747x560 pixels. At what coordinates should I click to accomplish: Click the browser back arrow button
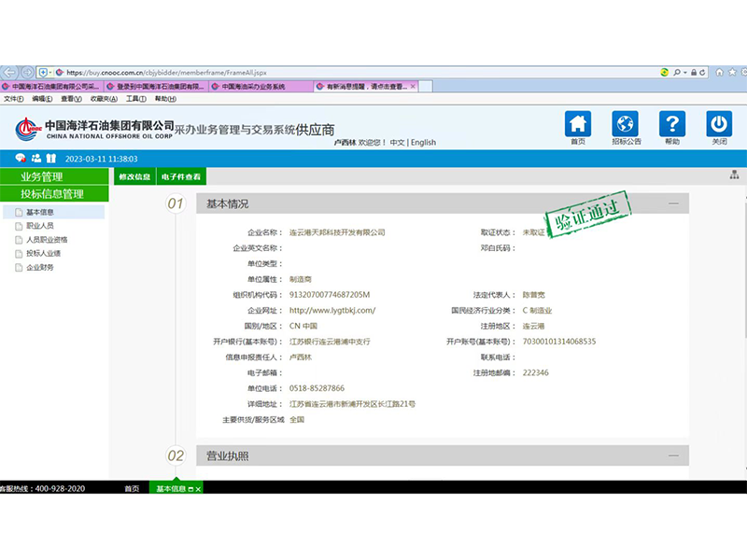tap(10, 72)
